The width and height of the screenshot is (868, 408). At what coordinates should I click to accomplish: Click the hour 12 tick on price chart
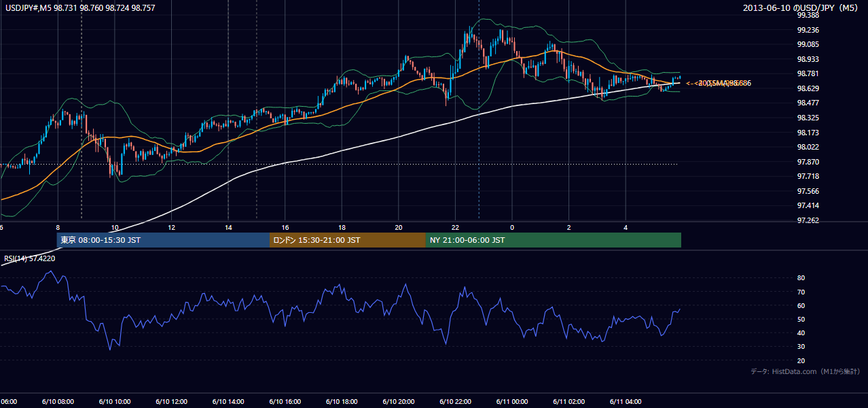point(172,228)
